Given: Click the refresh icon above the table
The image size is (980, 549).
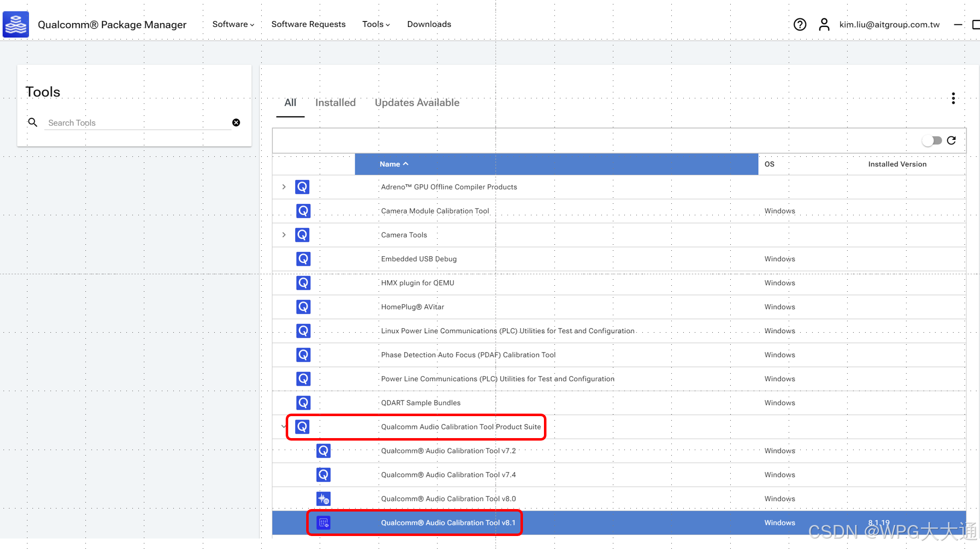Looking at the screenshot, I should click(952, 140).
